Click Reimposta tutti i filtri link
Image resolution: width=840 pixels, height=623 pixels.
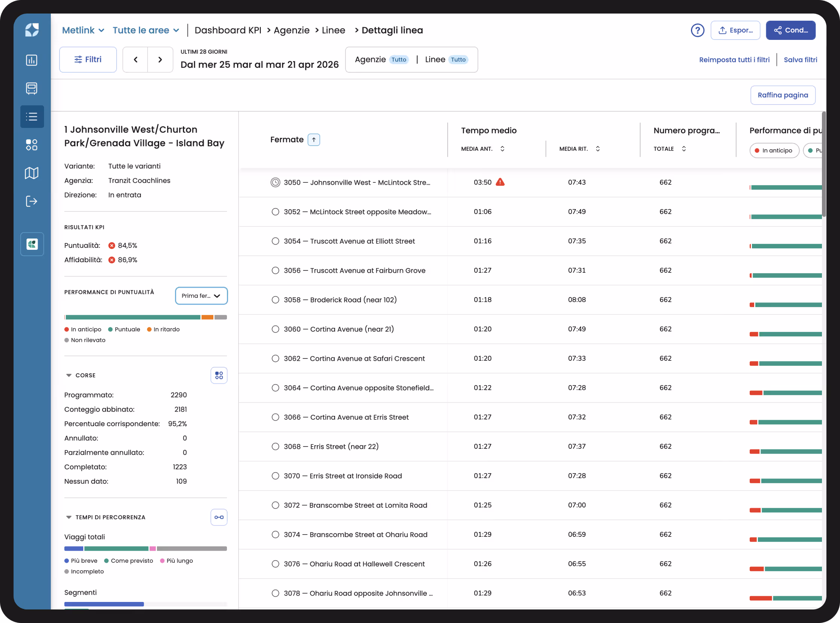(734, 59)
